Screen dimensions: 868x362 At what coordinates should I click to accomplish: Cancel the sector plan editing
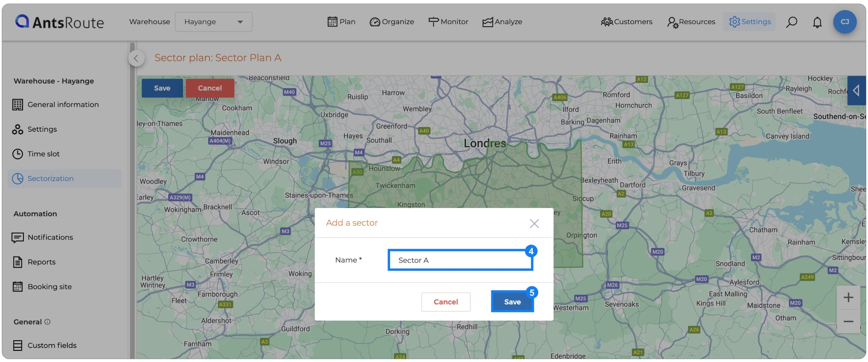point(210,88)
